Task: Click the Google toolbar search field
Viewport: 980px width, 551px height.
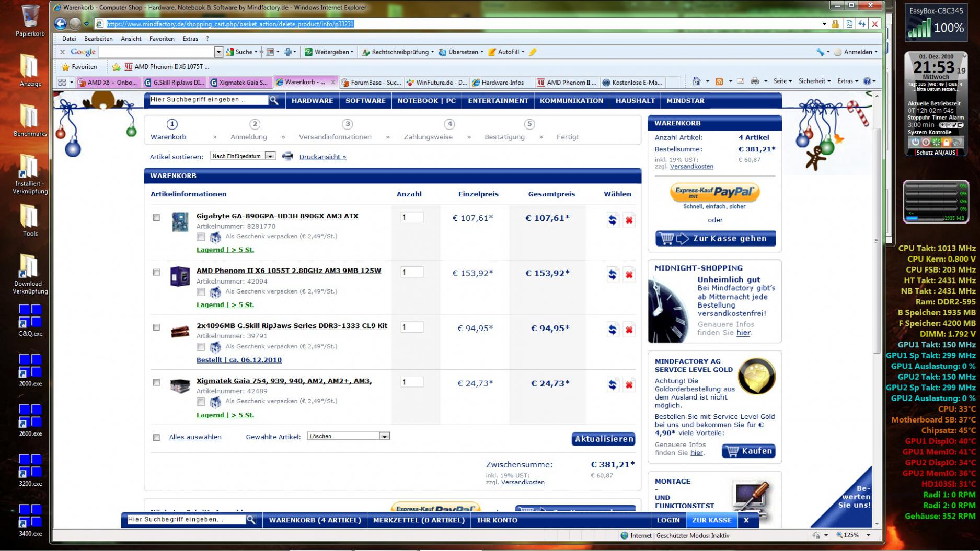Action: (x=157, y=52)
